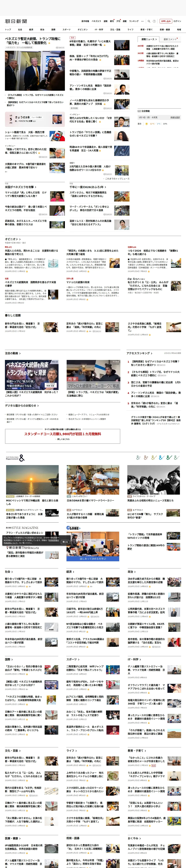
Task: Open the 高市政権 header link
Action: pyautogui.click(x=85, y=21)
